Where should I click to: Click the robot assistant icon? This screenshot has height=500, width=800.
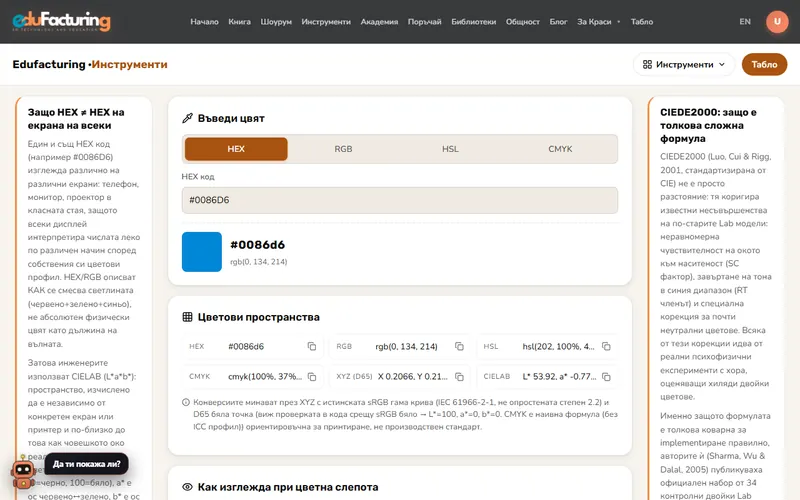point(23,474)
